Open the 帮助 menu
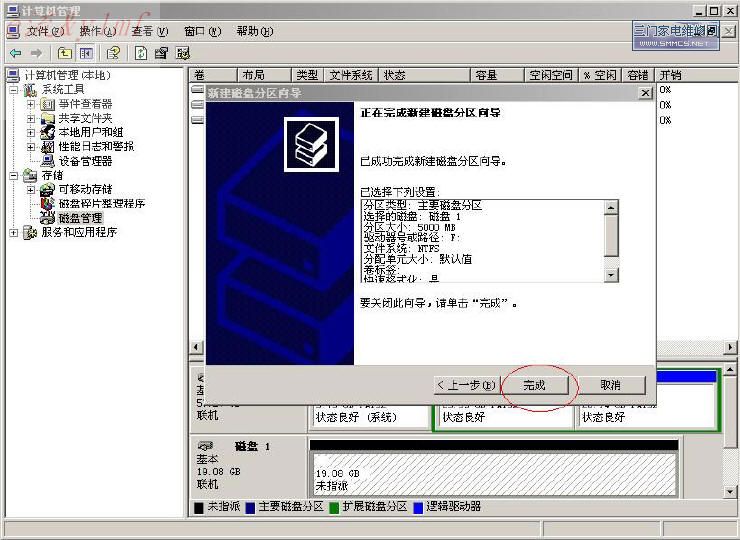 (253, 31)
